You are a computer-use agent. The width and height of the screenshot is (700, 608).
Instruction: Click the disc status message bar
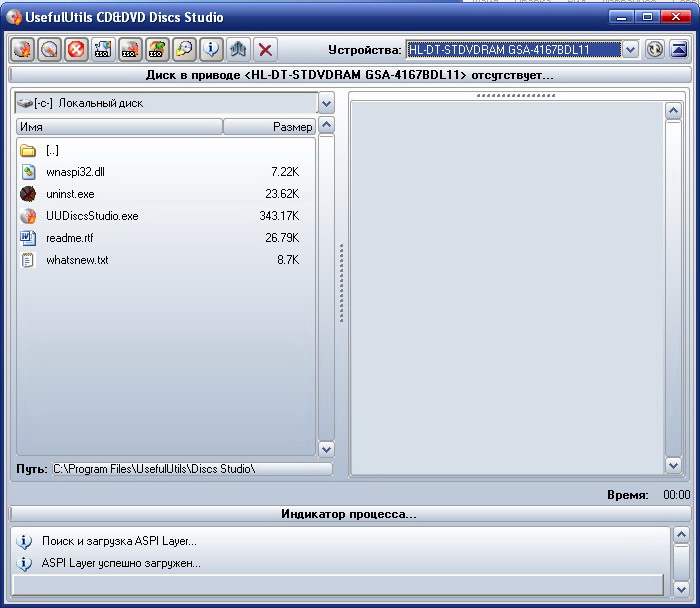click(350, 75)
